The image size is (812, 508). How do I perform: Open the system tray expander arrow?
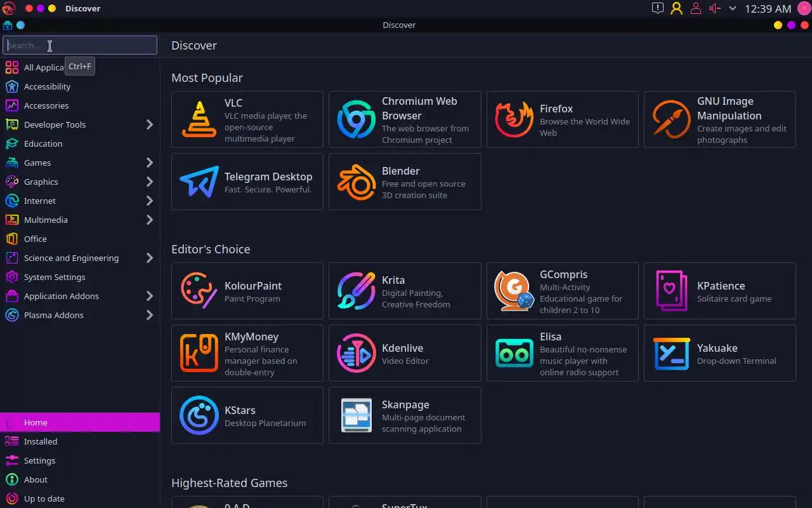click(733, 8)
